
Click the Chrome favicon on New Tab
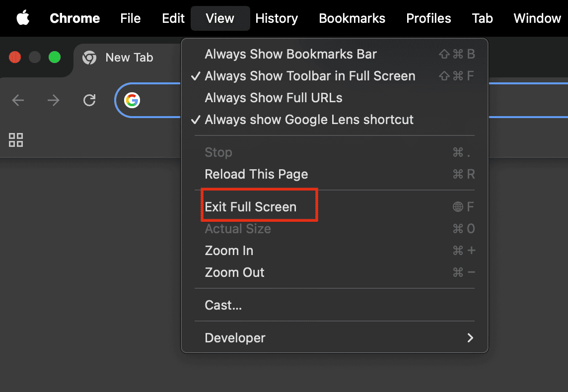89,58
